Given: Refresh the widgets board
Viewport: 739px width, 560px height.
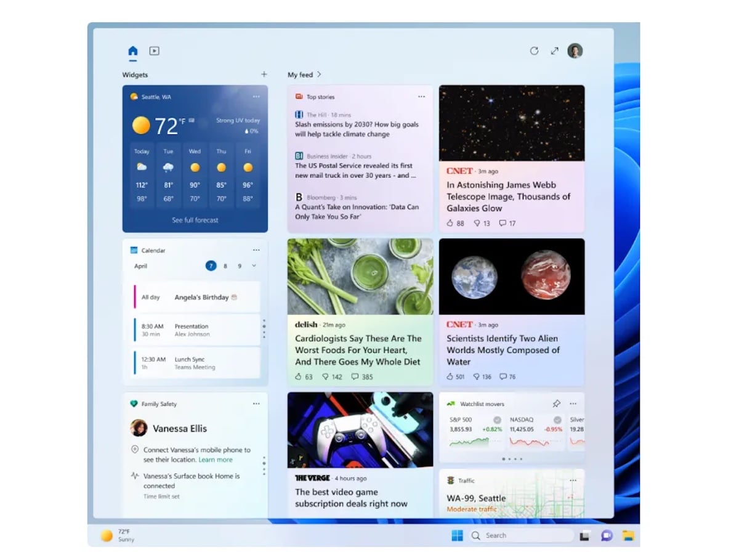Looking at the screenshot, I should point(534,51).
